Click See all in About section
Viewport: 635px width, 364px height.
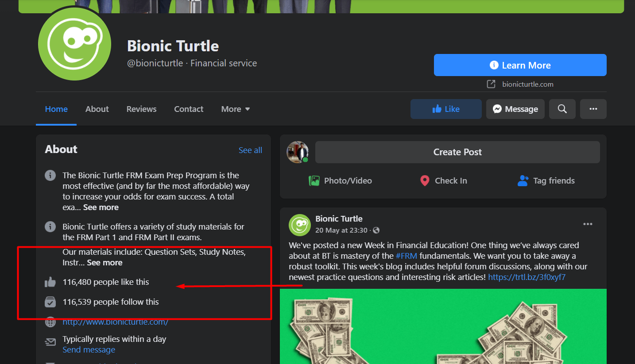point(250,150)
